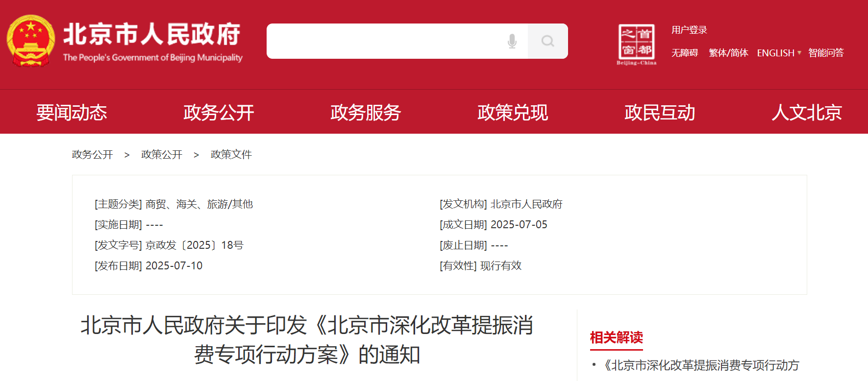This screenshot has height=381, width=868.
Task: Expand the ENGLISH language dropdown arrow
Action: pyautogui.click(x=799, y=53)
